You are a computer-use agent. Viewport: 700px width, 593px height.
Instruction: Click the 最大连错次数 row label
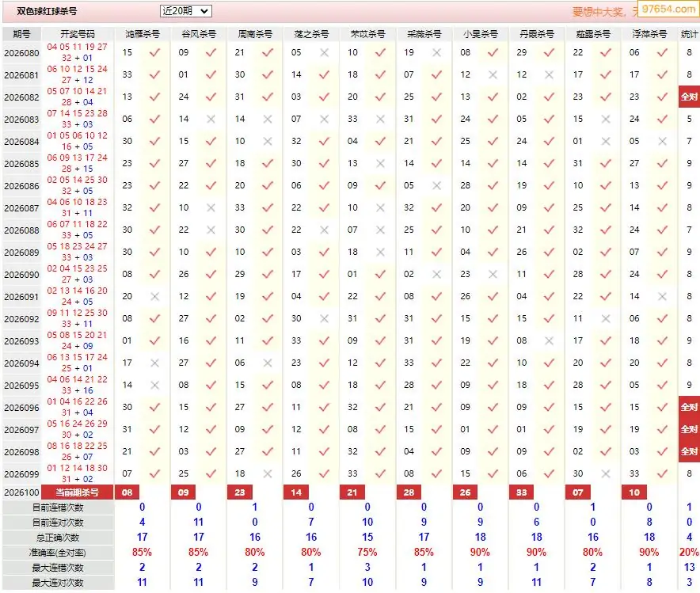point(58,568)
